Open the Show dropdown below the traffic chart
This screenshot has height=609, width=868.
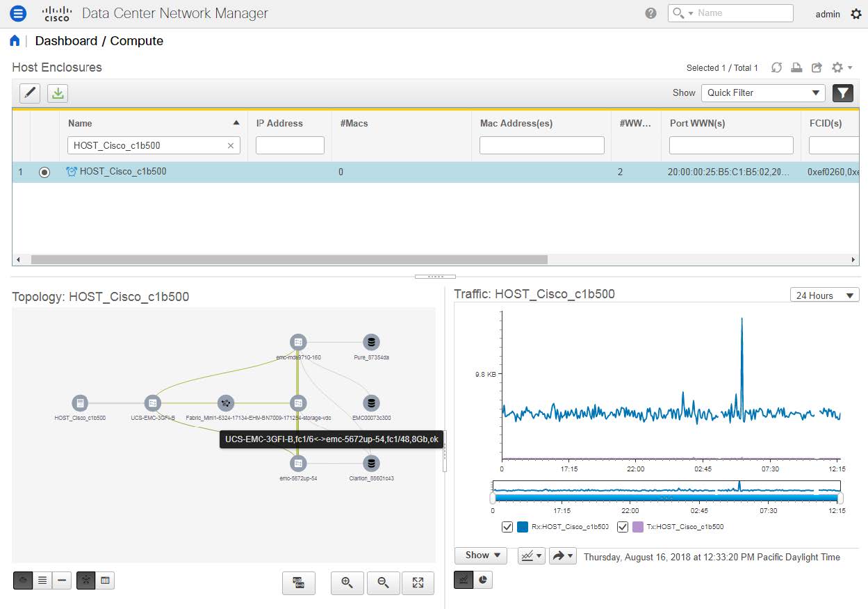coord(480,555)
